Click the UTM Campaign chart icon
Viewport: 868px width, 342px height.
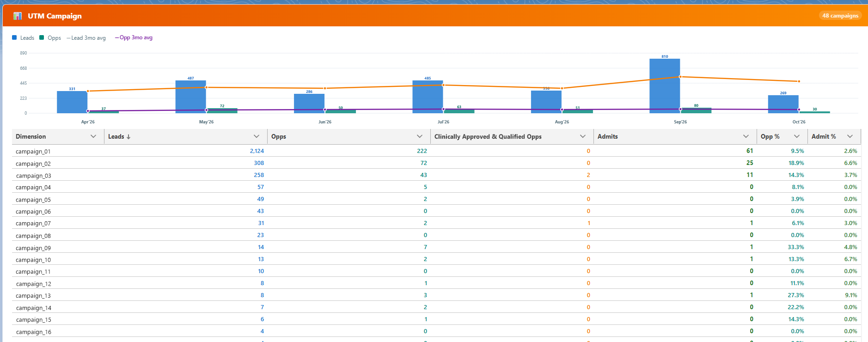pyautogui.click(x=18, y=16)
